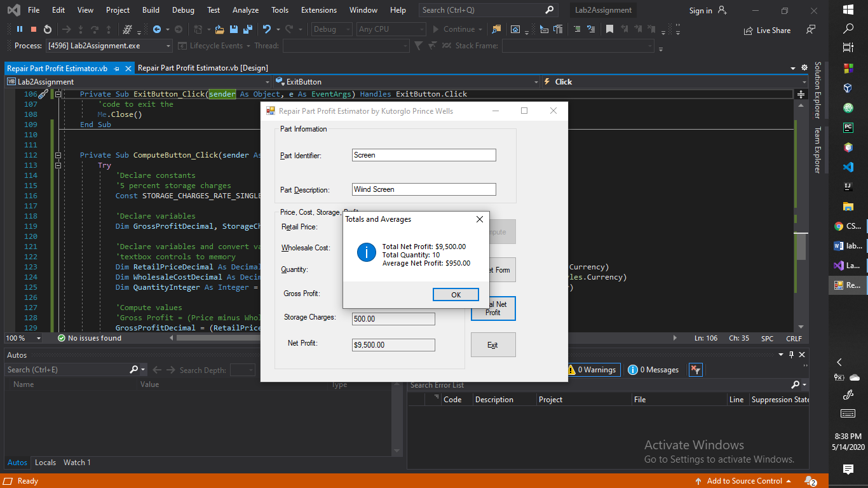Close the Totals and Averages dialog
Viewport: 868px width, 488px height.
point(480,219)
